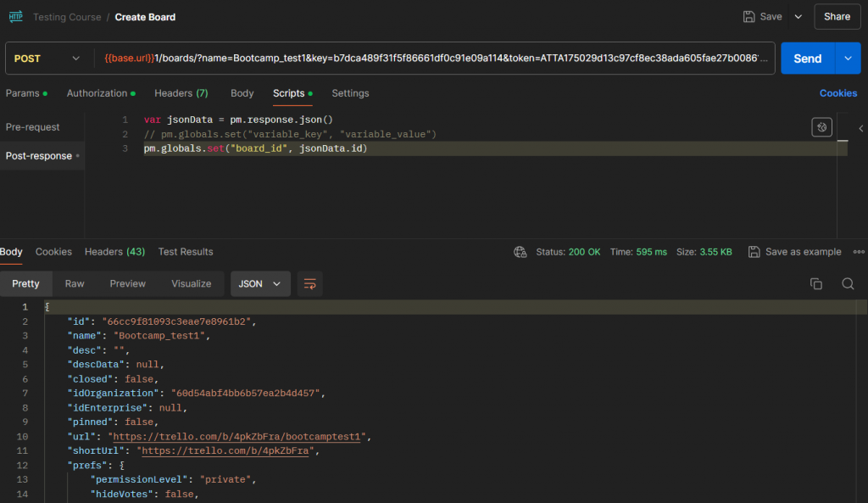This screenshot has height=503, width=868.
Task: Click script line 3 with board_id
Action: 255,148
